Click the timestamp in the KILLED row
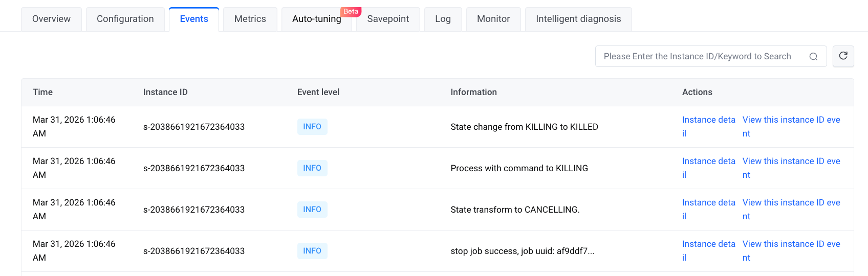Image resolution: width=868 pixels, height=276 pixels. pyautogui.click(x=74, y=127)
